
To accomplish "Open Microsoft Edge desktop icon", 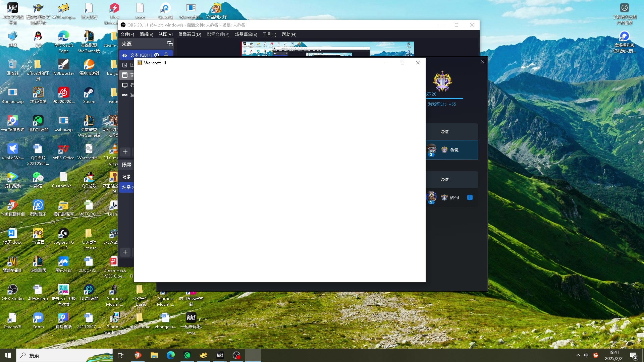I will pyautogui.click(x=64, y=42).
